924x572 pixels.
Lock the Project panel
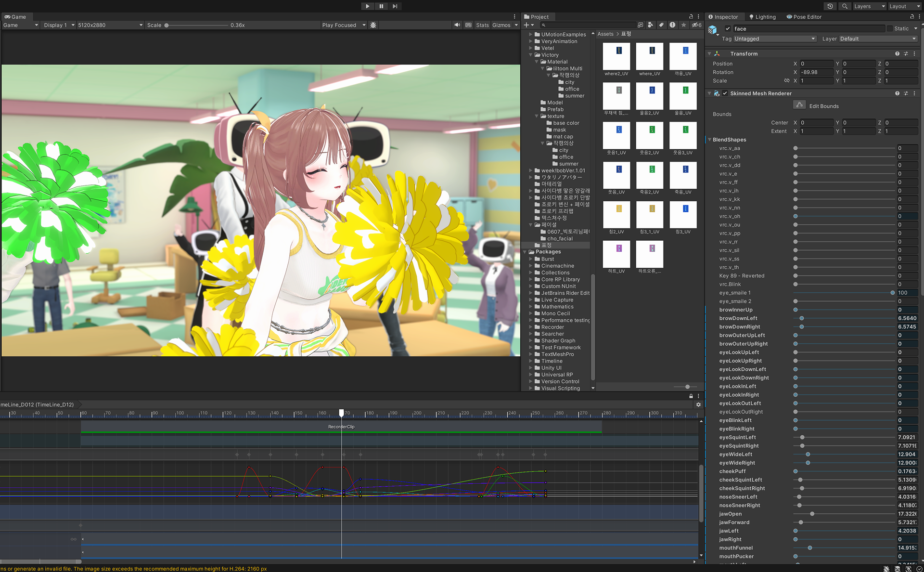tap(691, 17)
